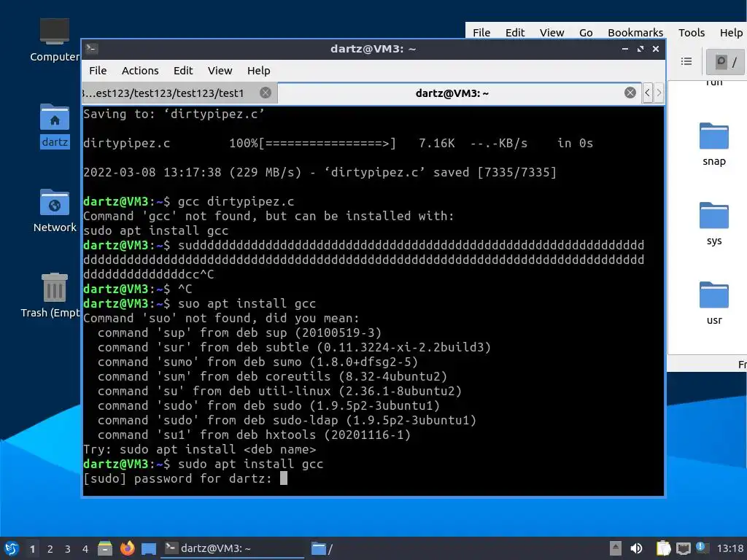Viewport: 747px width, 560px height.
Task: Open the terminal Edit menu
Action: [x=183, y=71]
